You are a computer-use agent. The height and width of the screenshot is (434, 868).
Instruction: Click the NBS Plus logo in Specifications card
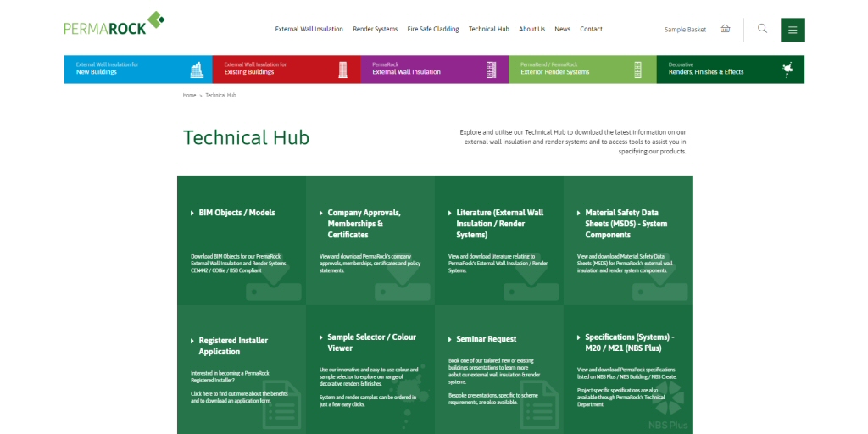point(668,405)
